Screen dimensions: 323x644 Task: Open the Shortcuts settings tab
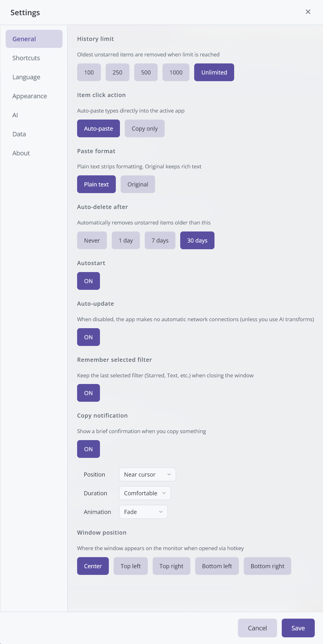(x=26, y=58)
